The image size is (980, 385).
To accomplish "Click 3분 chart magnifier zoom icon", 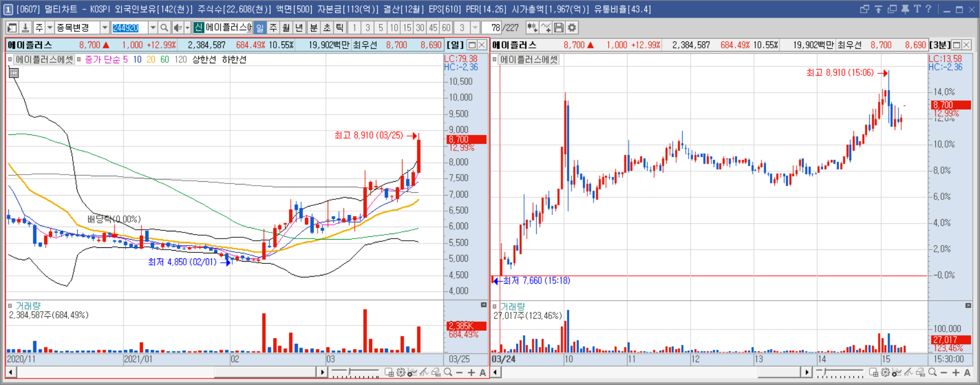I will pos(933,373).
